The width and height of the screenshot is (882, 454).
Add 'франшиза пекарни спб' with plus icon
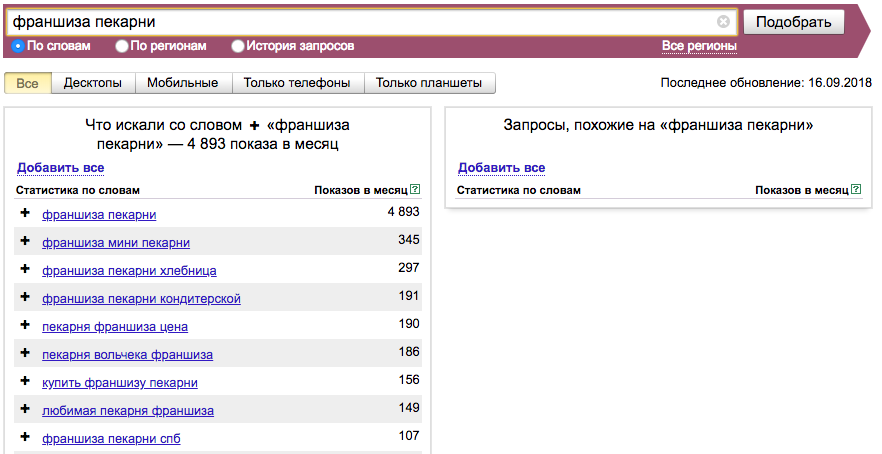click(x=25, y=437)
